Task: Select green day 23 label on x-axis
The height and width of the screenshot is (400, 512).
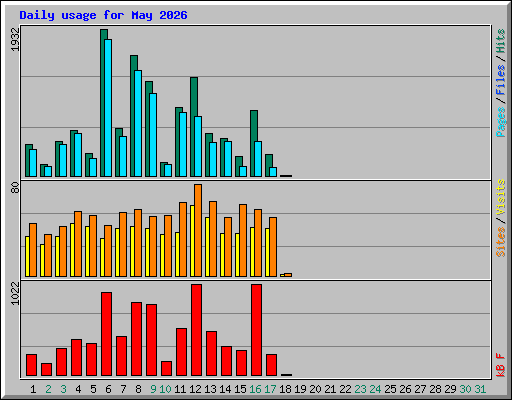Action: coord(360,389)
